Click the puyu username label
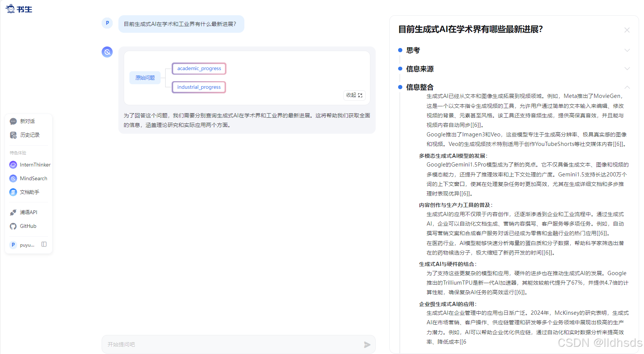Viewport: 644px width, 354px height. (27, 245)
